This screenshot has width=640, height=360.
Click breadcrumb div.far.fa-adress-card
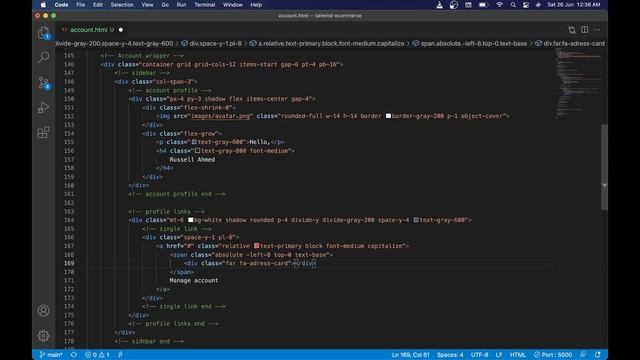pyautogui.click(x=574, y=43)
